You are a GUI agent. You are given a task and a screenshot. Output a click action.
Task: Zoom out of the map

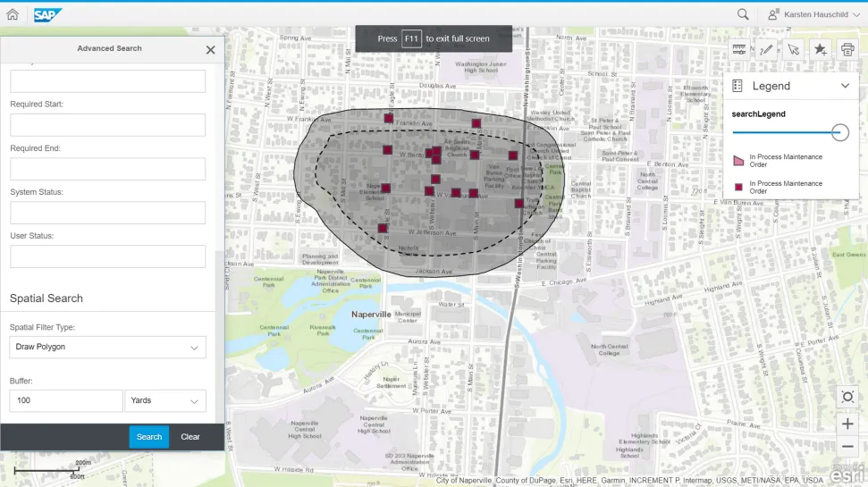pos(847,446)
